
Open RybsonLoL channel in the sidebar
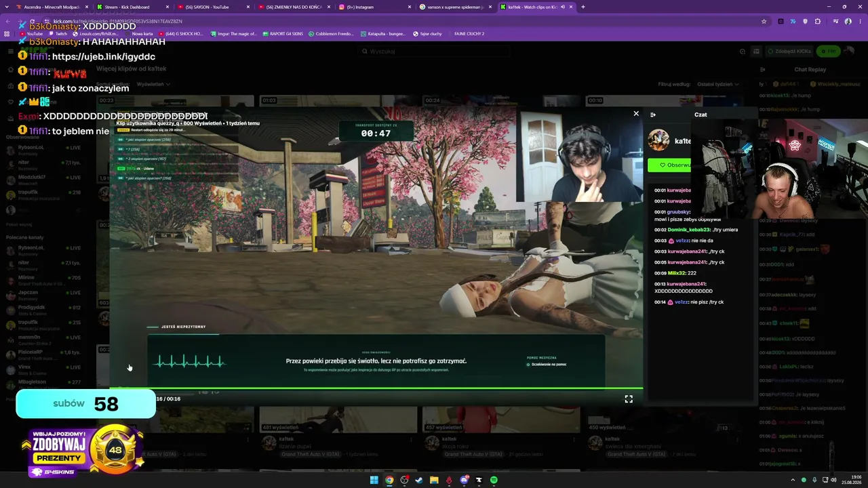tap(44, 149)
